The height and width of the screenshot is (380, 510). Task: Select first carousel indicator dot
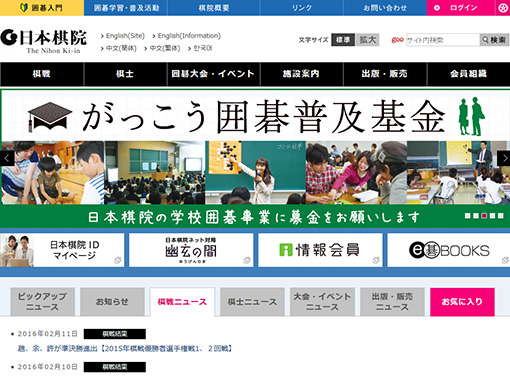click(468, 216)
